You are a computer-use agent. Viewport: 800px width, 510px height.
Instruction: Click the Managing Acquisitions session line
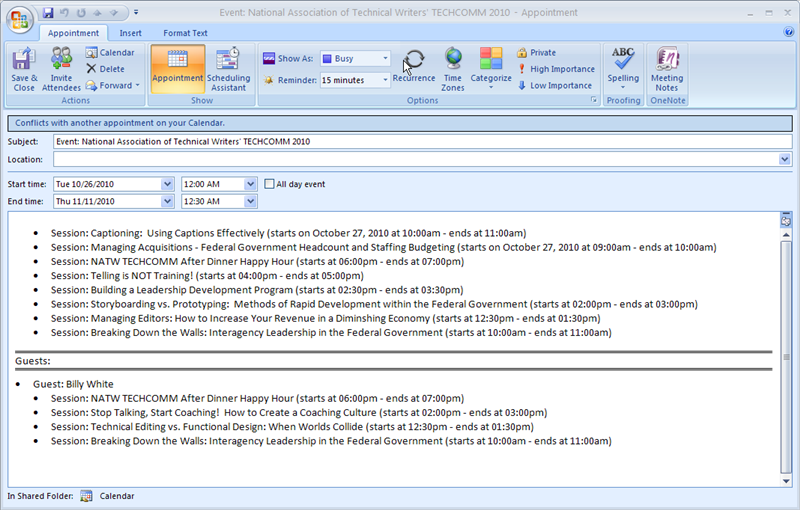[384, 247]
